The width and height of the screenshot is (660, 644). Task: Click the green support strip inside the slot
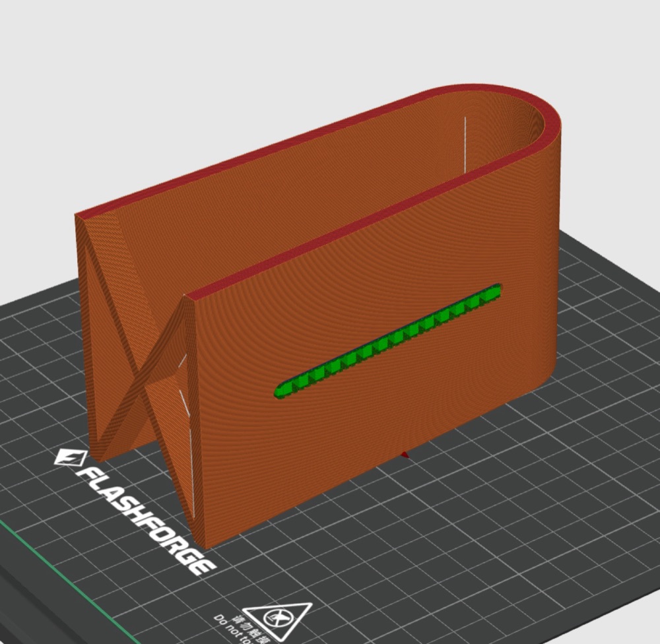click(x=387, y=340)
